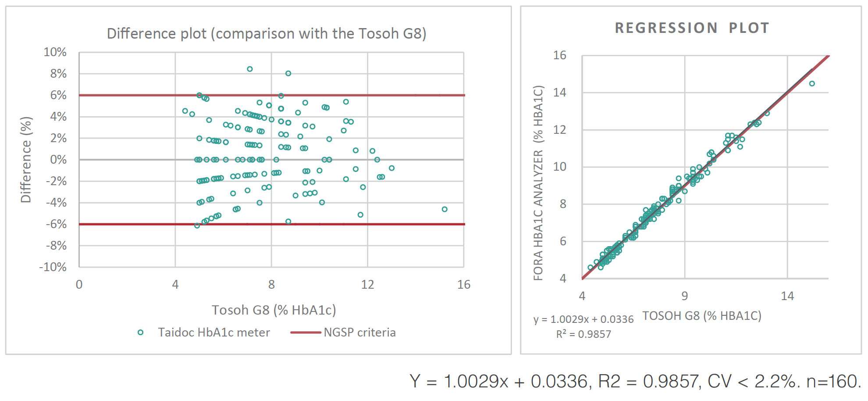Click the R² = 0.9857 label
Image resolution: width=868 pixels, height=401 pixels.
coord(583,334)
